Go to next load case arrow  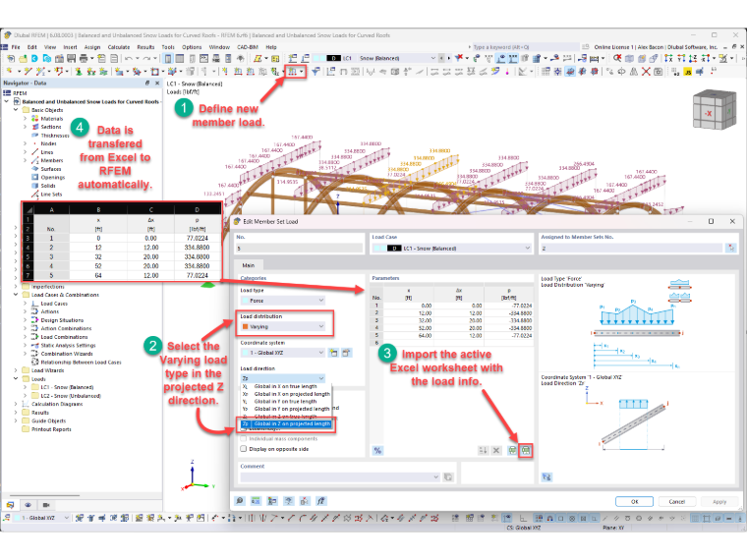coord(449,58)
